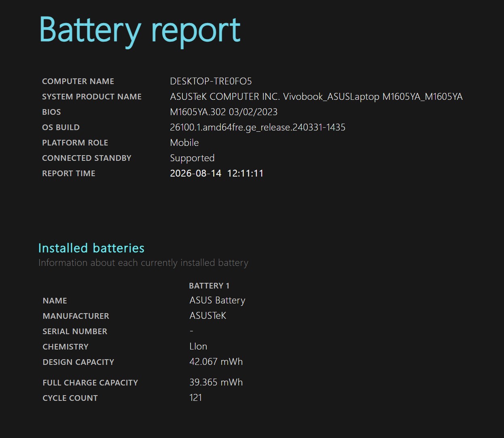The width and height of the screenshot is (504, 438).
Task: Click the cycle count value 121
Action: 195,398
